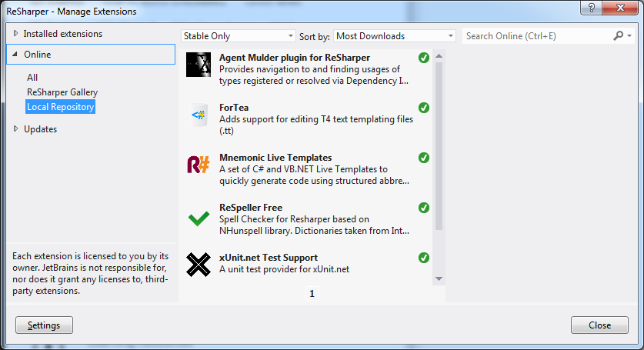The height and width of the screenshot is (350, 644).
Task: Click the Agent Mulder plugin icon
Action: (x=199, y=65)
